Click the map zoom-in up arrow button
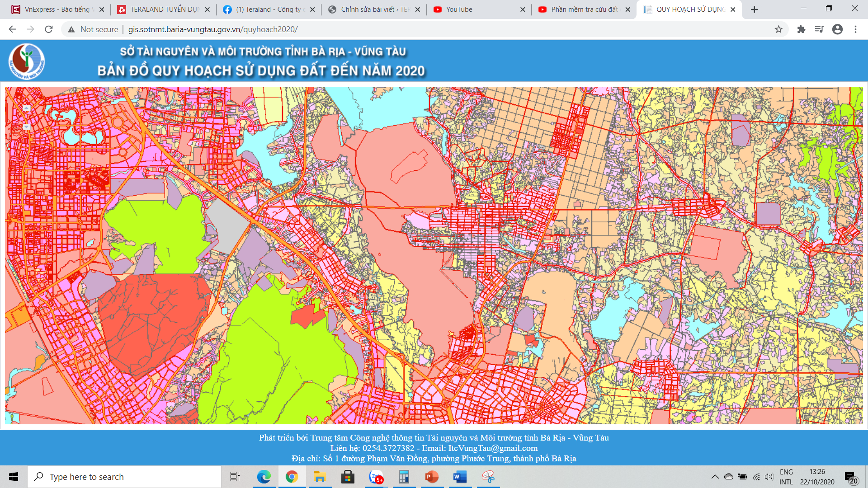868x488 pixels. pos(27,108)
